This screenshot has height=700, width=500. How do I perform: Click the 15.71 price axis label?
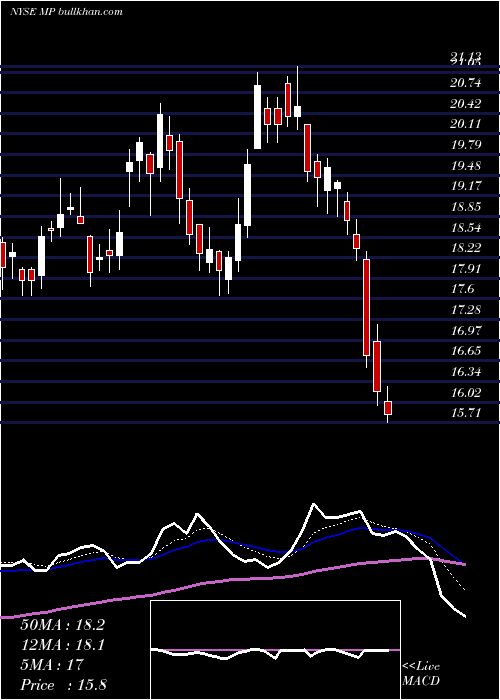(x=466, y=413)
